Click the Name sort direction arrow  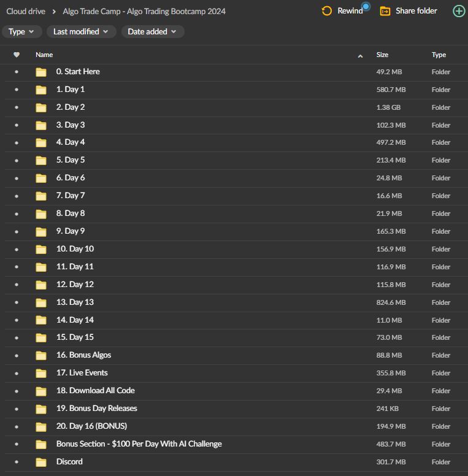tap(360, 56)
